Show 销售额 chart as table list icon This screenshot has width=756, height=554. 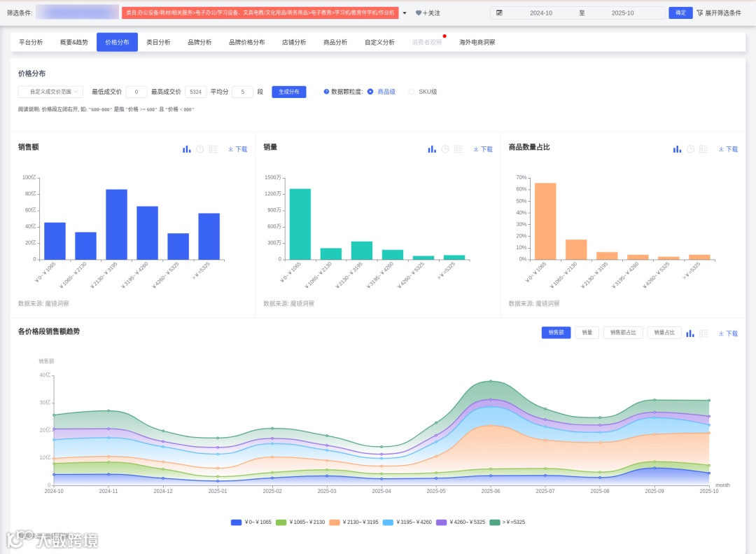(213, 149)
